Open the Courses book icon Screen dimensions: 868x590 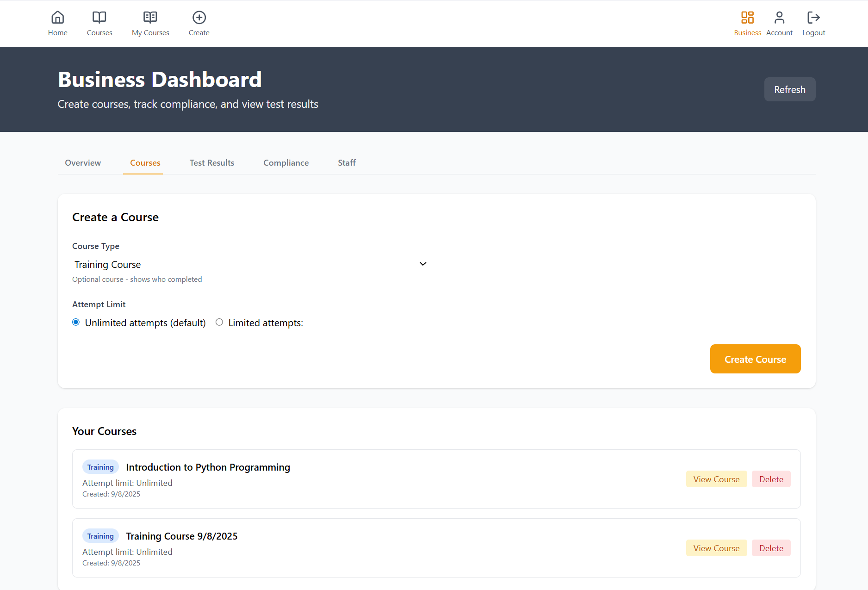pos(99,18)
